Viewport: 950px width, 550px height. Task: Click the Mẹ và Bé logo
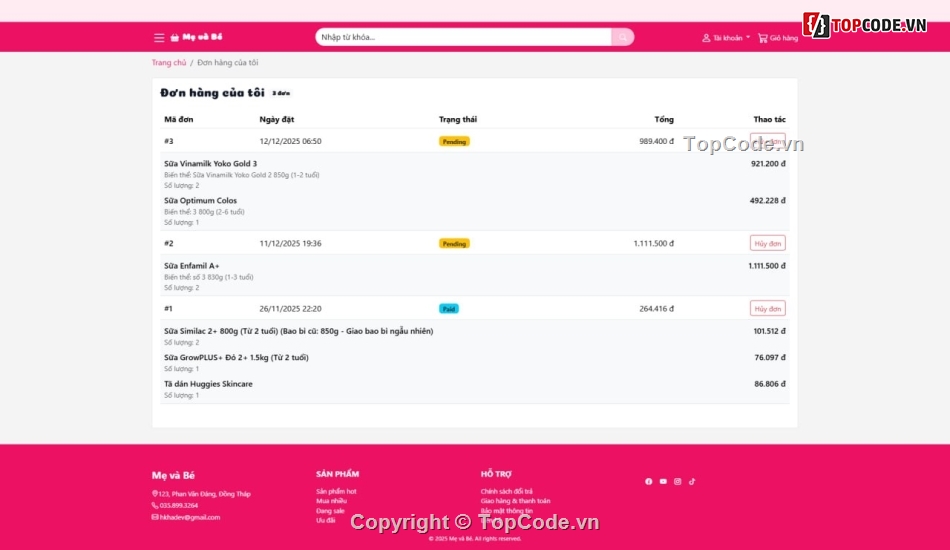click(x=196, y=37)
